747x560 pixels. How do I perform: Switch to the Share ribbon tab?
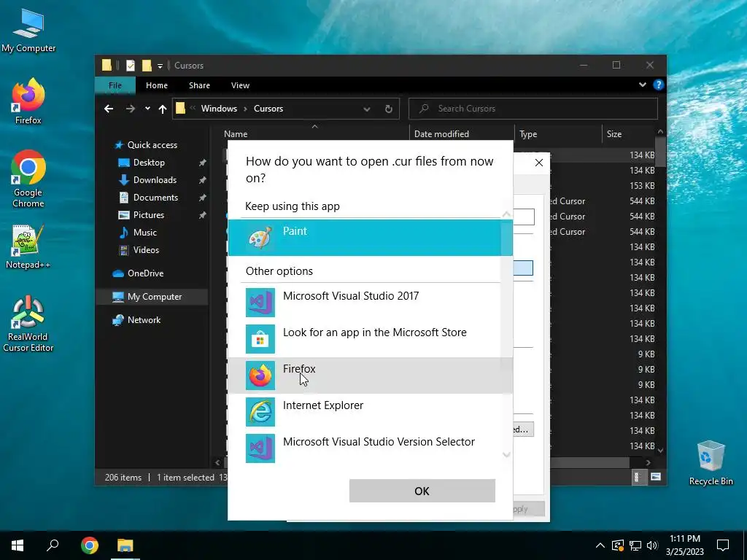click(x=199, y=85)
